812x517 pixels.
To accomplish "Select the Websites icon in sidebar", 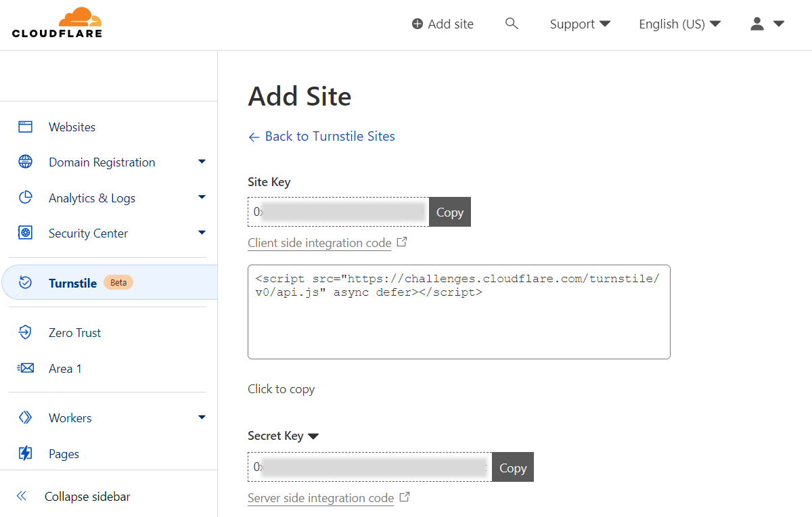I will pos(24,126).
